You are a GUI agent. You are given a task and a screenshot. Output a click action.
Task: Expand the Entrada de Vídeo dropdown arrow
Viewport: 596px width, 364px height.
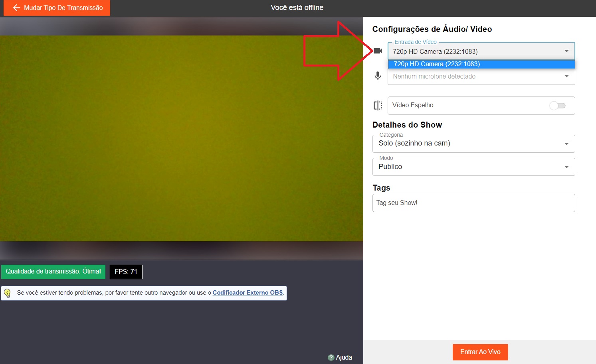tap(566, 51)
